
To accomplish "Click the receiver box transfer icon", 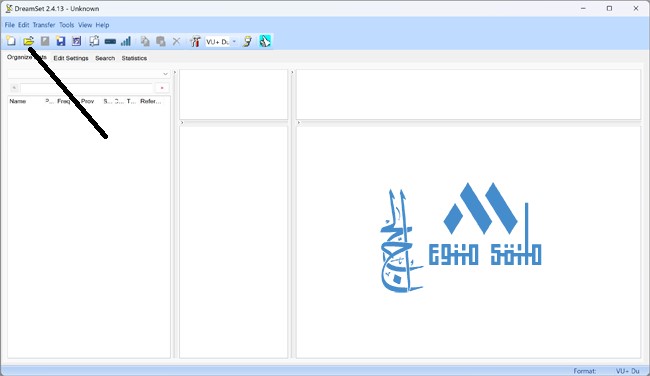I will 110,41.
